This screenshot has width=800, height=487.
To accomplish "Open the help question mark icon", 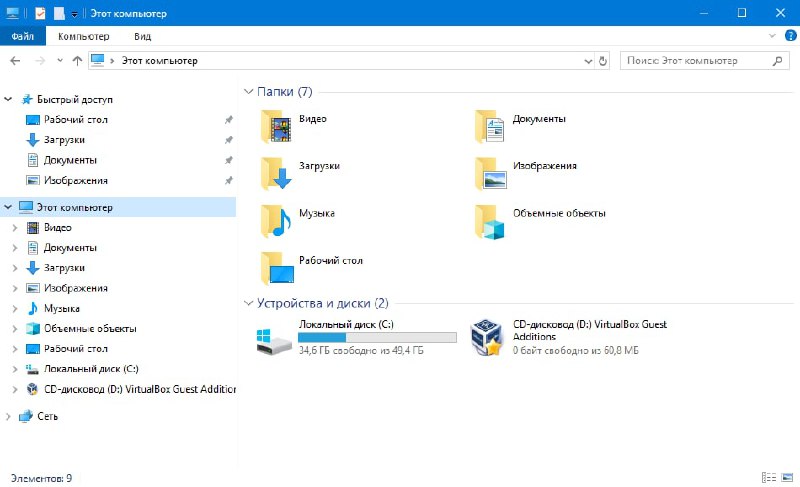I will click(x=790, y=36).
